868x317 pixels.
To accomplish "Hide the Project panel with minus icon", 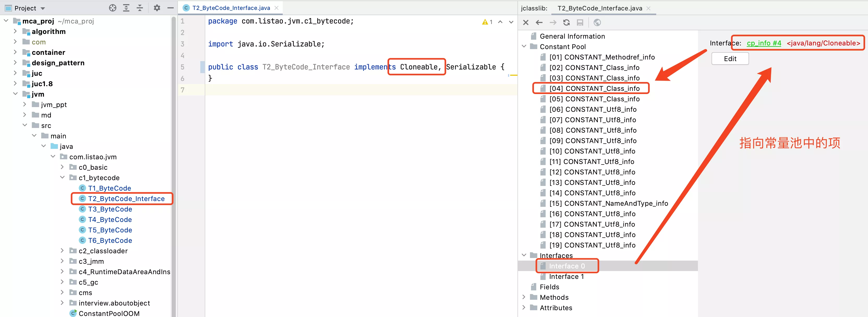I will click(x=171, y=8).
